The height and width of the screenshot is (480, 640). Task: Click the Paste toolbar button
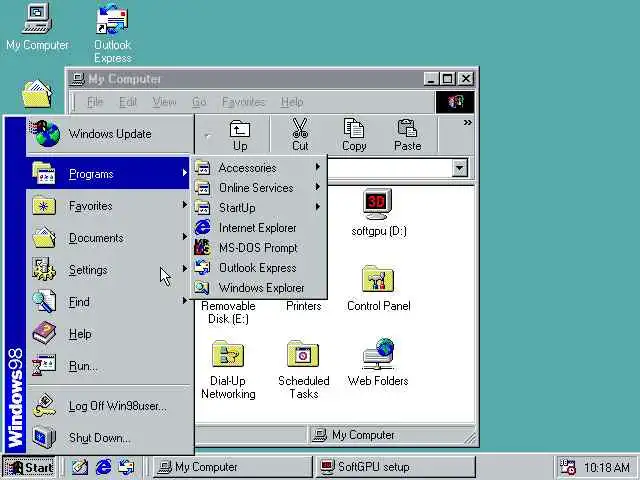pyautogui.click(x=407, y=135)
